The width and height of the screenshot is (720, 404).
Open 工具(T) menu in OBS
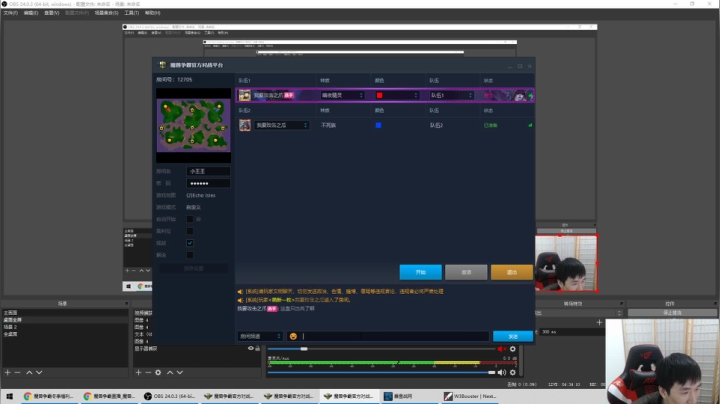pyautogui.click(x=131, y=13)
